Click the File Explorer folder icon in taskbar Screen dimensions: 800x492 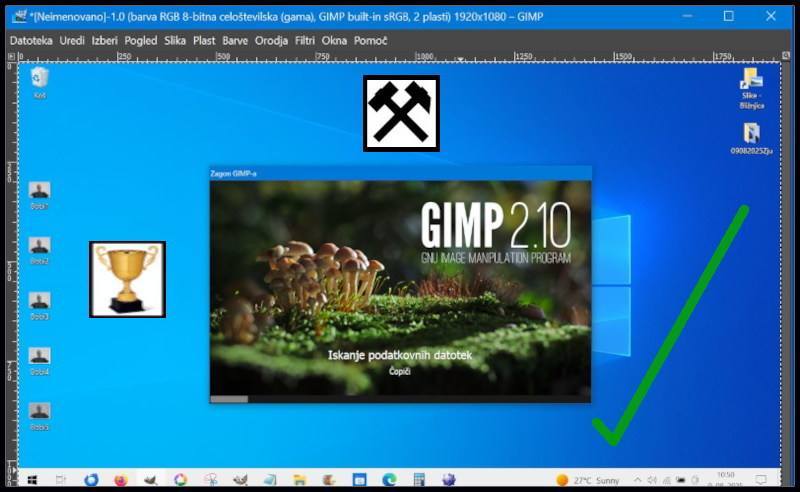point(299,480)
